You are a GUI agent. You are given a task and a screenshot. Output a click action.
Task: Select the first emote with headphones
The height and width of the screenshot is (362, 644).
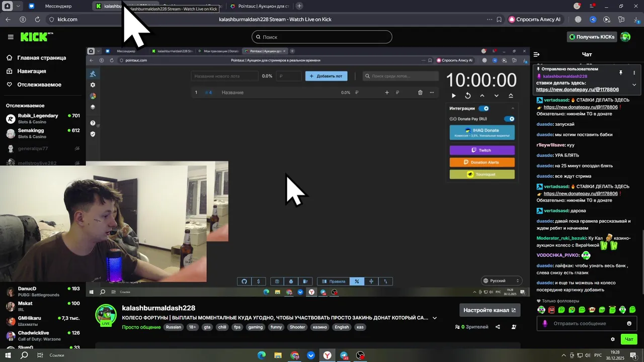point(541,310)
